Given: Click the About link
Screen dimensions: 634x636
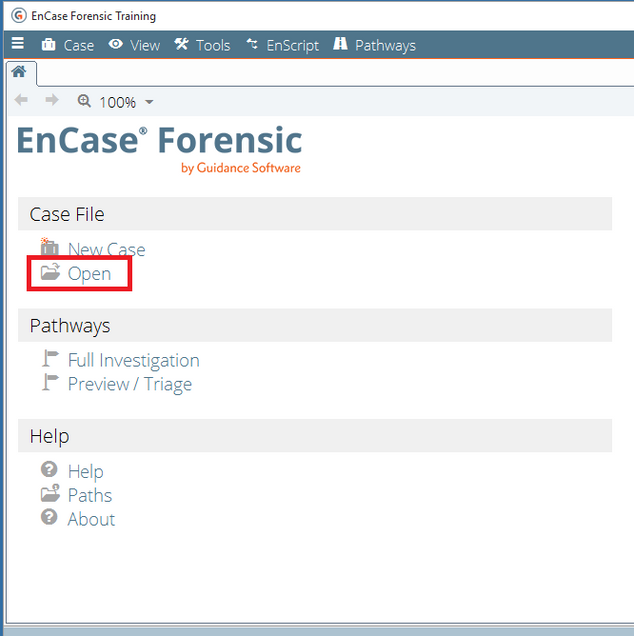Looking at the screenshot, I should [x=91, y=519].
